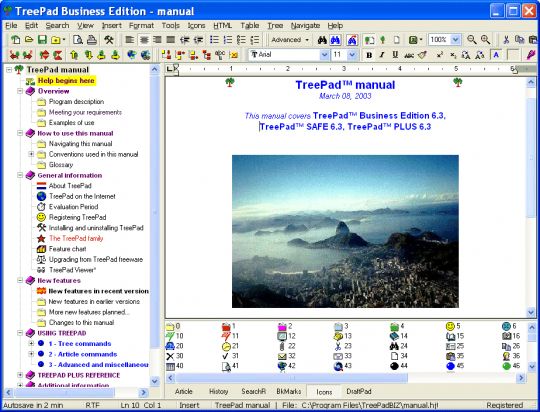The image size is (540, 412).
Task: Toggle Italic formatting
Action: click(x=382, y=55)
